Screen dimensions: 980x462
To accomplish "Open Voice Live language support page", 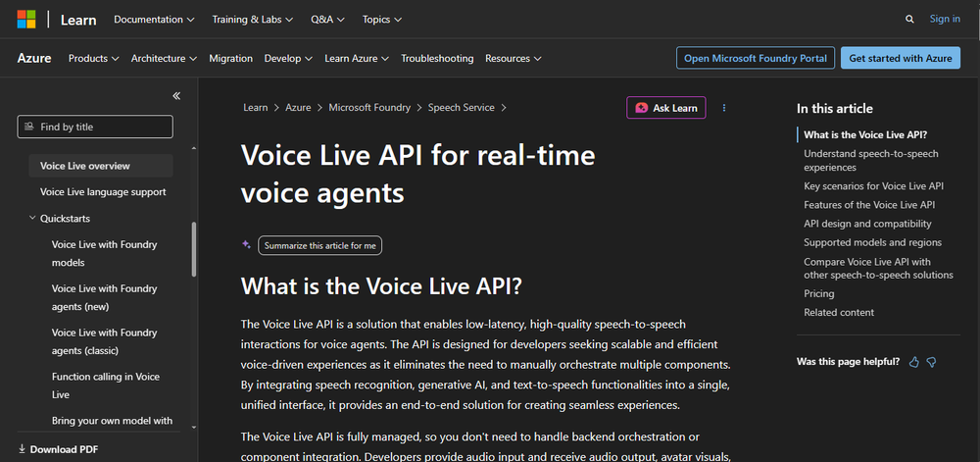I will click(x=103, y=192).
